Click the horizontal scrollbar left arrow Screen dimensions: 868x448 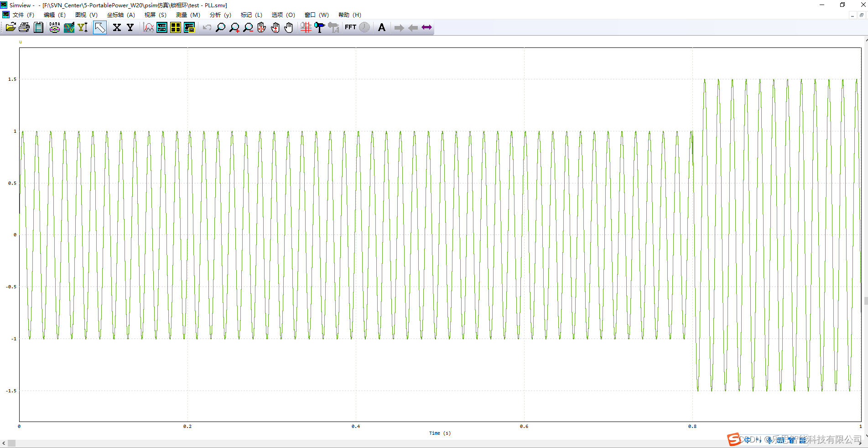click(x=4, y=443)
